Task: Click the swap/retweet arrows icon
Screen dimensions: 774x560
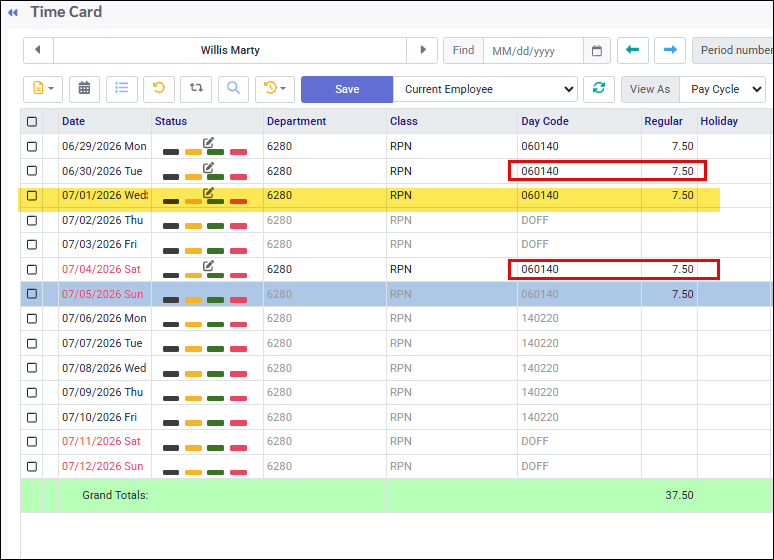Action: coord(196,89)
